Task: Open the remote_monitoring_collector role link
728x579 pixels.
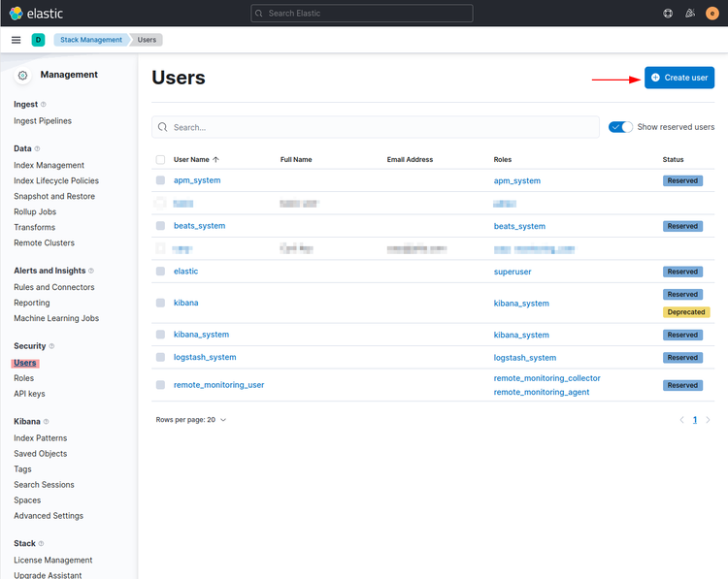Action: point(546,378)
